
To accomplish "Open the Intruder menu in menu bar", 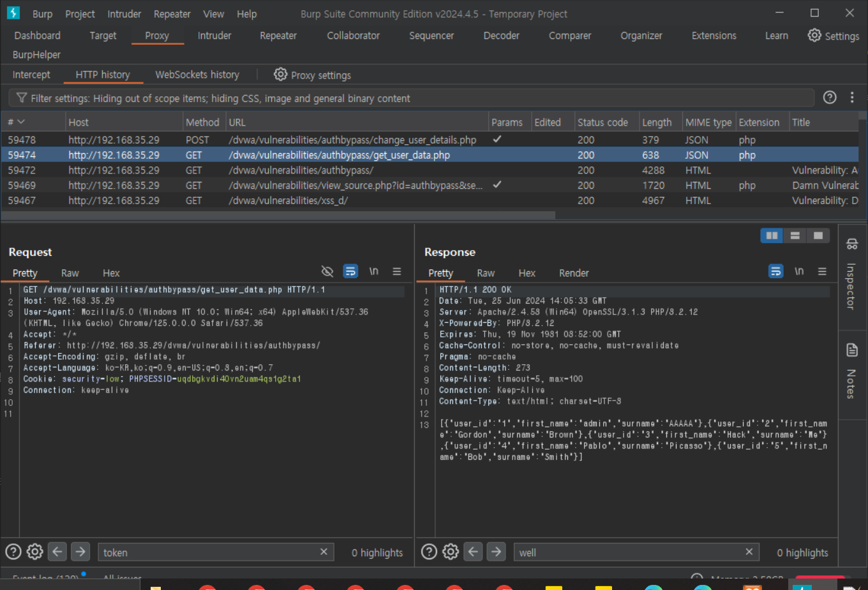I will [x=124, y=14].
